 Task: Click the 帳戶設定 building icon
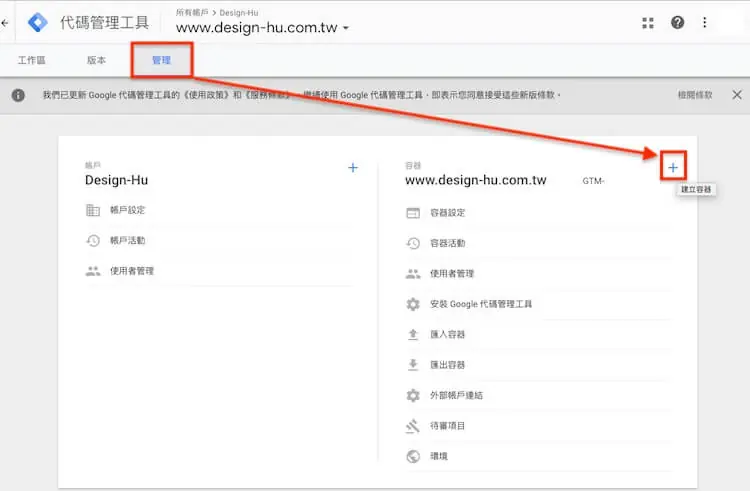pos(93,210)
